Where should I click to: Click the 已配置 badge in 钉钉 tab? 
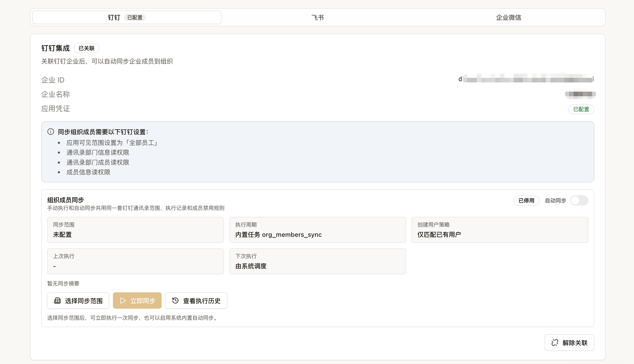(135, 17)
